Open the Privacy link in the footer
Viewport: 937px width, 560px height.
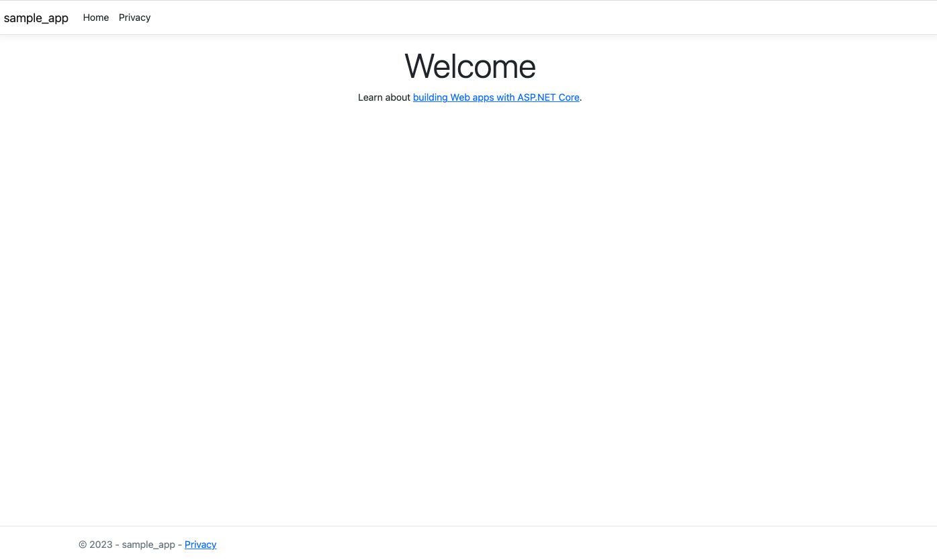(x=201, y=545)
